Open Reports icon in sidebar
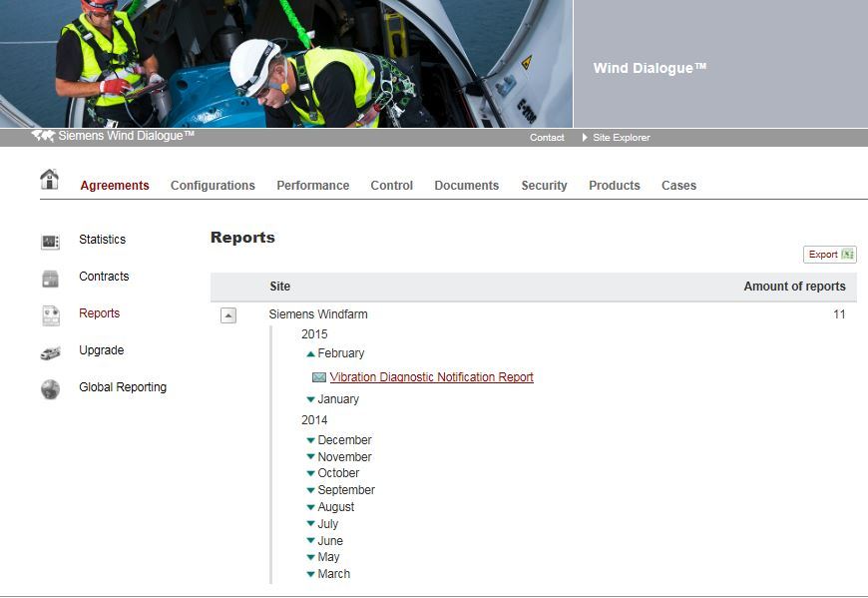The width and height of the screenshot is (868, 598). point(50,315)
